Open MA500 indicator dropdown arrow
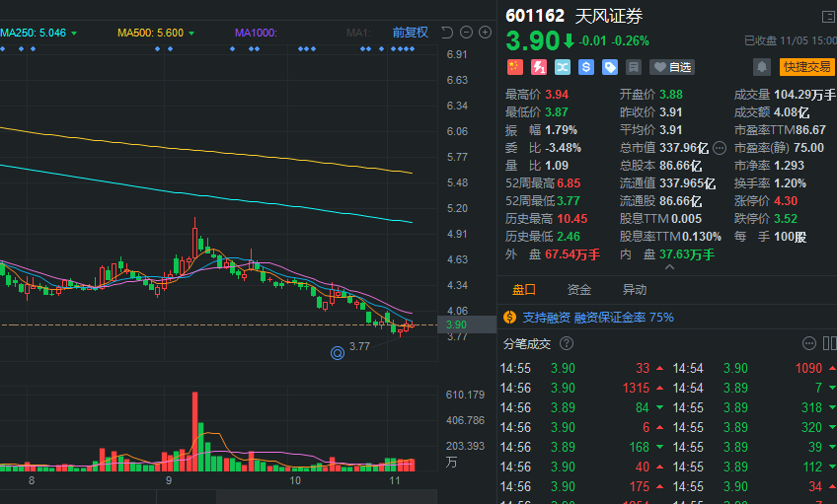Screen dimensions: 837x504 191,34
